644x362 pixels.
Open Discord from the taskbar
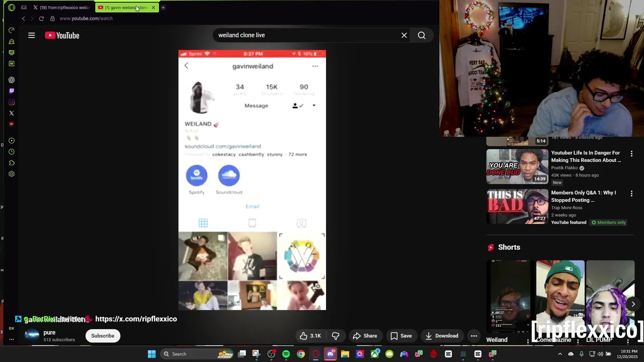pos(330,354)
